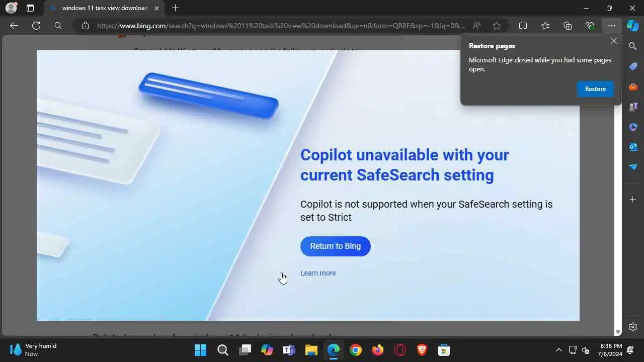View site information lock icon
644x362 pixels.
(x=86, y=26)
